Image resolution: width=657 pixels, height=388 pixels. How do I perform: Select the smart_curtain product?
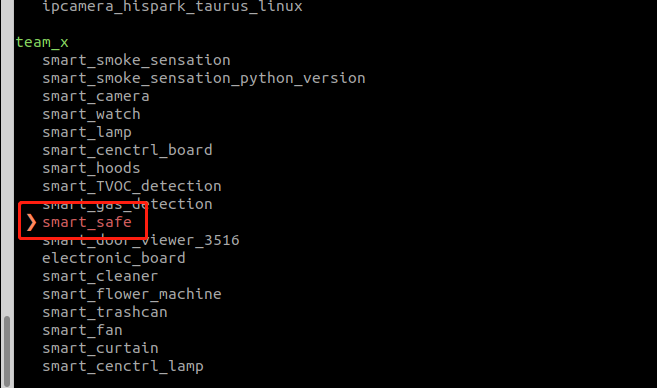pos(101,348)
